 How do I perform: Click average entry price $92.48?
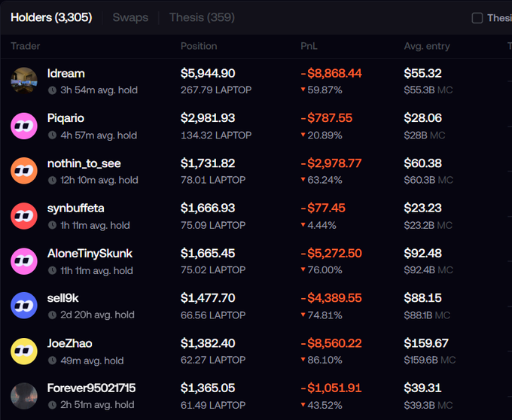[x=423, y=253]
